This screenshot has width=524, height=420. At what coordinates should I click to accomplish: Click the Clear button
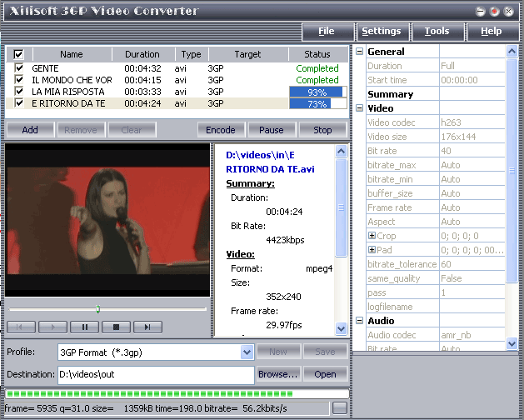point(132,130)
